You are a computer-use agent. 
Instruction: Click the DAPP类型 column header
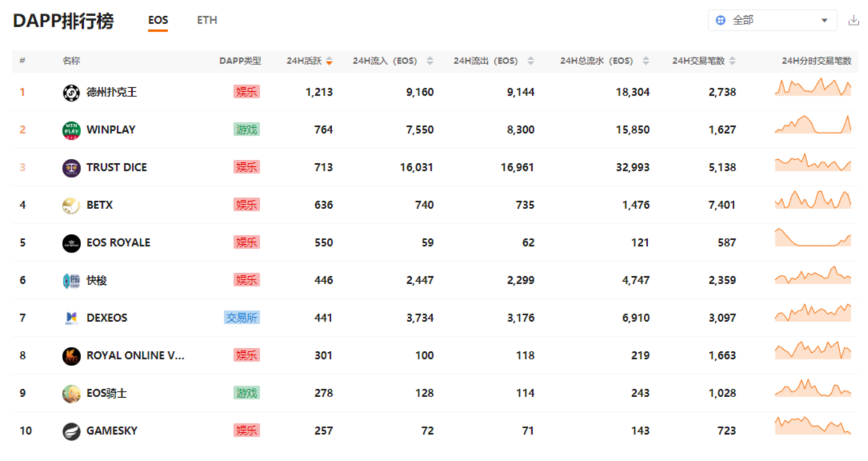point(240,61)
